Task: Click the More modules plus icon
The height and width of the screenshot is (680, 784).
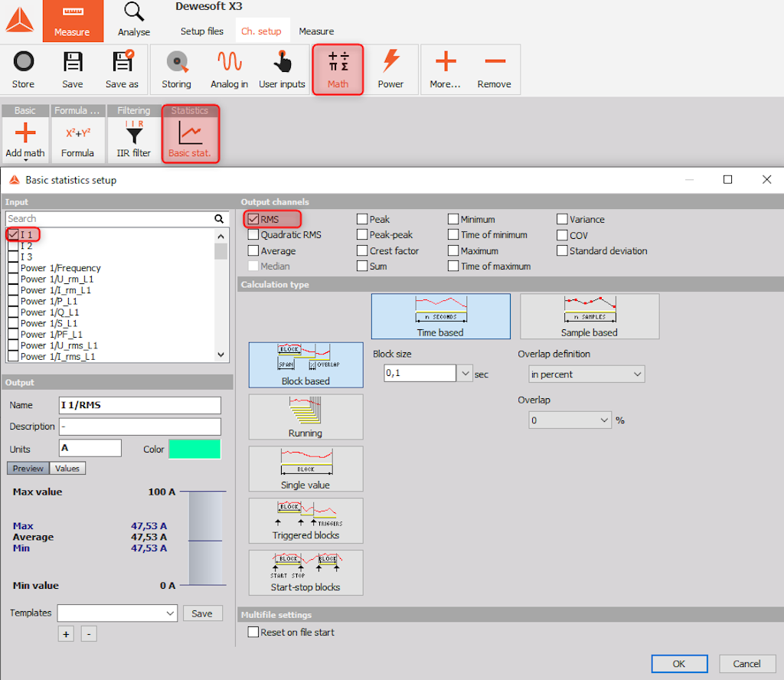Action: click(x=446, y=61)
